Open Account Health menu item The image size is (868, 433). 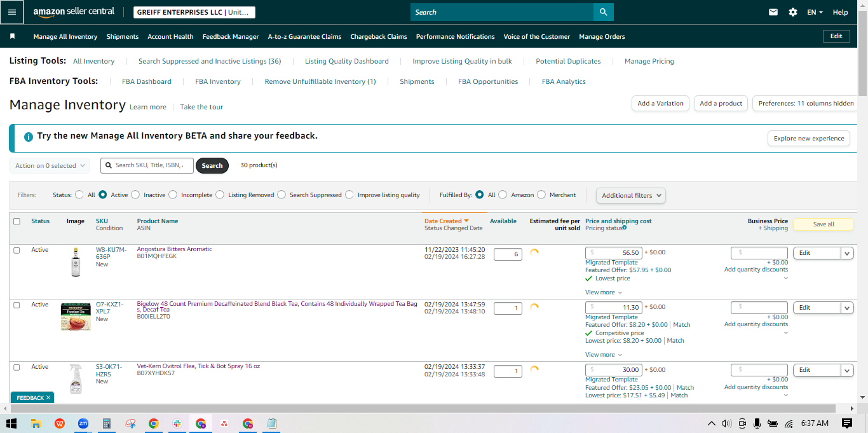(x=170, y=37)
